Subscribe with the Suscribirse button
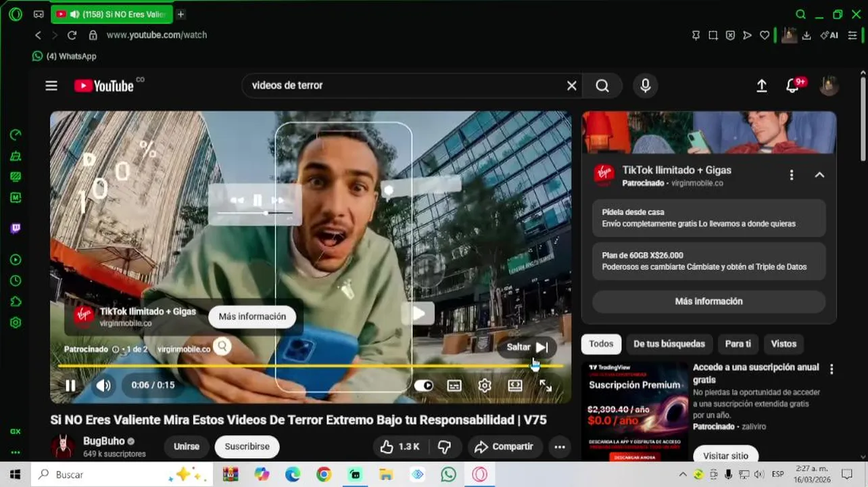Image resolution: width=868 pixels, height=487 pixels. click(247, 446)
